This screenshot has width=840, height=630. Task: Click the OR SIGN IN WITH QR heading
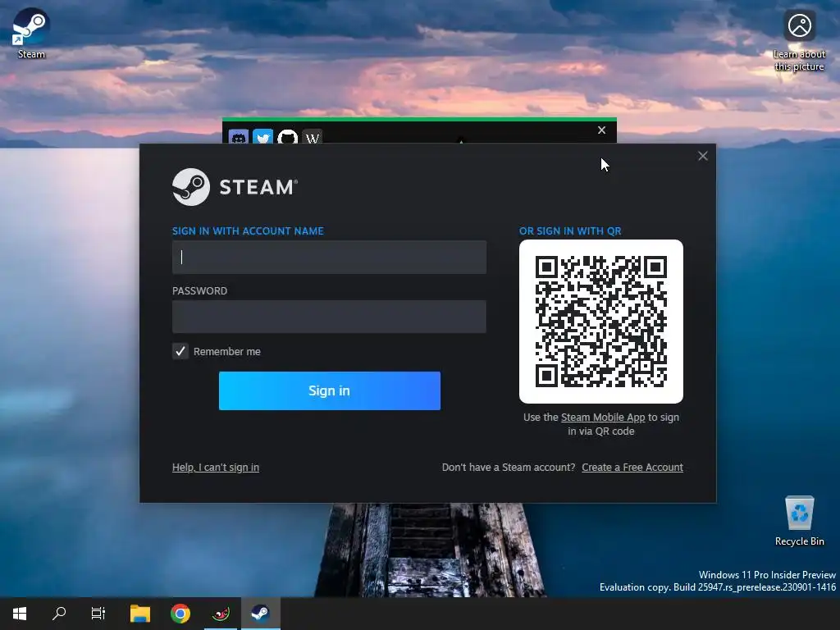pos(570,231)
